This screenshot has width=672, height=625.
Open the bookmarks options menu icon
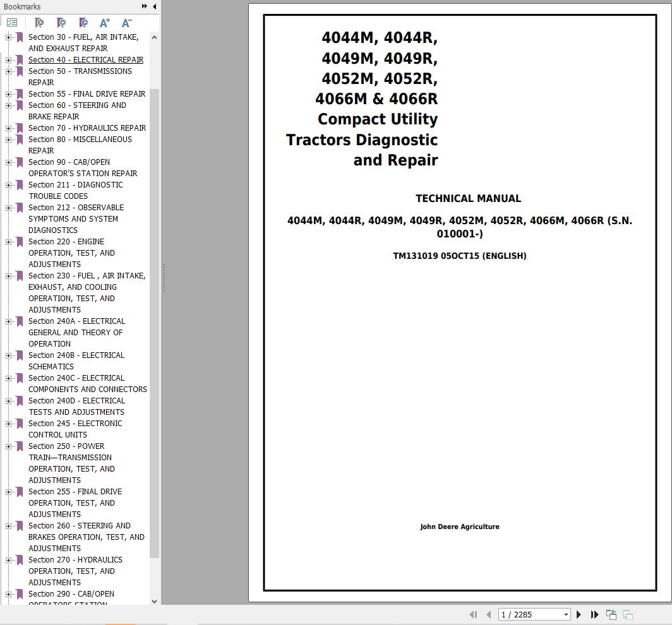tap(12, 22)
